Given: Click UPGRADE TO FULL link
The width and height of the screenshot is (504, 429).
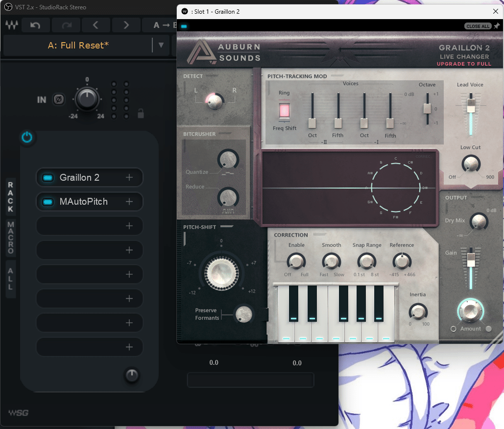Looking at the screenshot, I should 464,64.
